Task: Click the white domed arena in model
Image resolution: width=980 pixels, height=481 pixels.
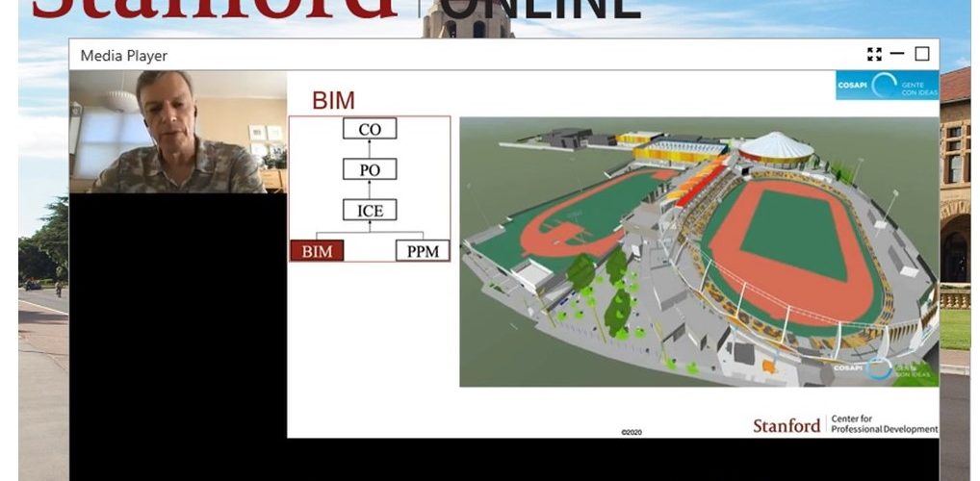Action: coord(775,148)
